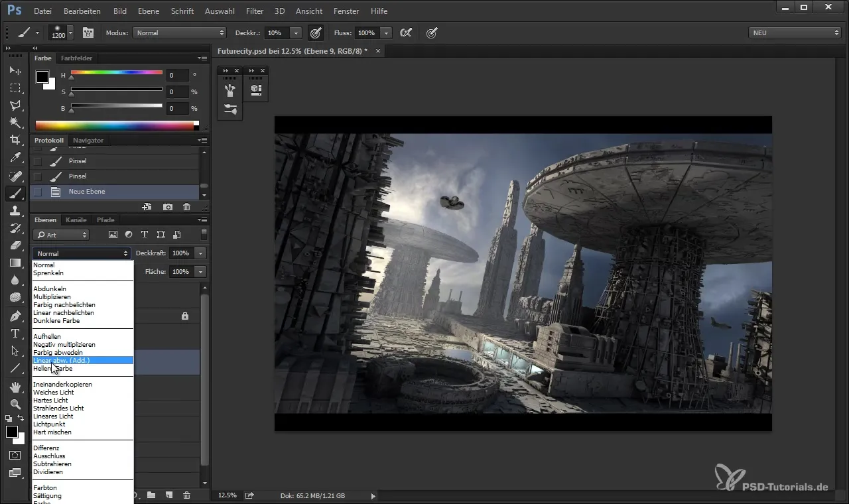The height and width of the screenshot is (504, 849).
Task: Open the Filter menu
Action: coord(255,11)
